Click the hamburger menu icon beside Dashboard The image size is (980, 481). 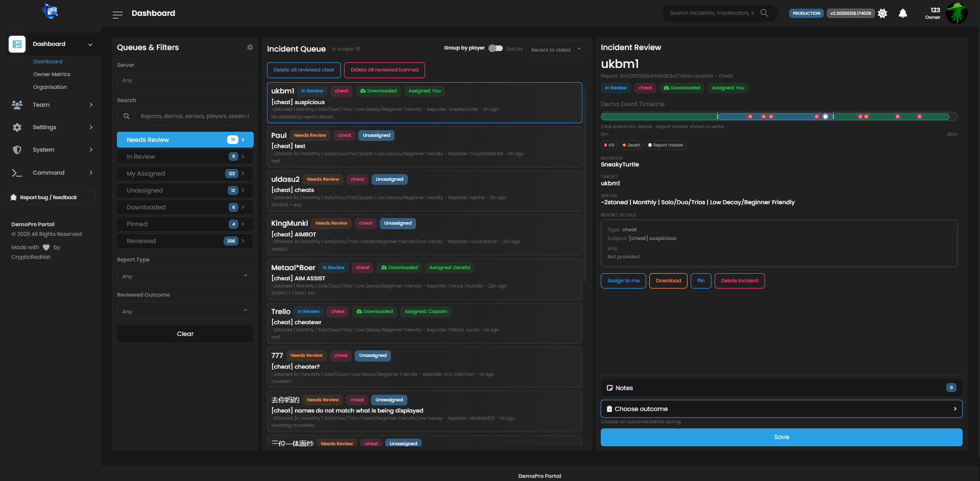coord(117,14)
